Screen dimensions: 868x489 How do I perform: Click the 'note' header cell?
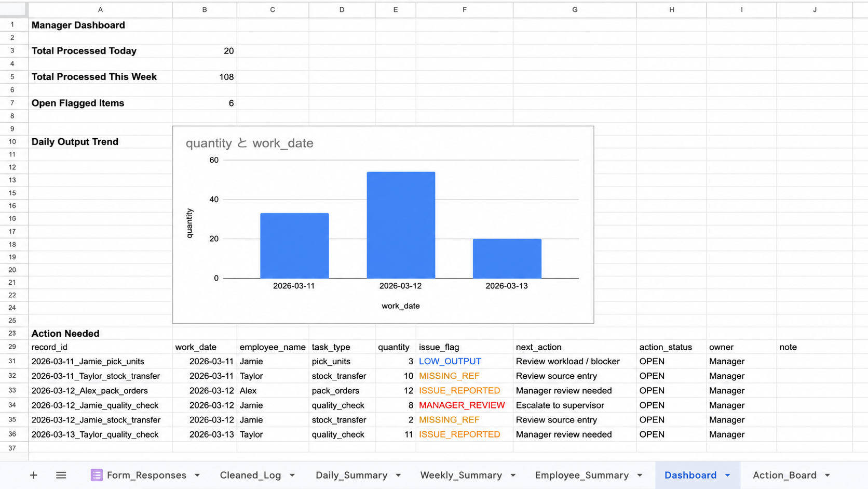click(815, 347)
